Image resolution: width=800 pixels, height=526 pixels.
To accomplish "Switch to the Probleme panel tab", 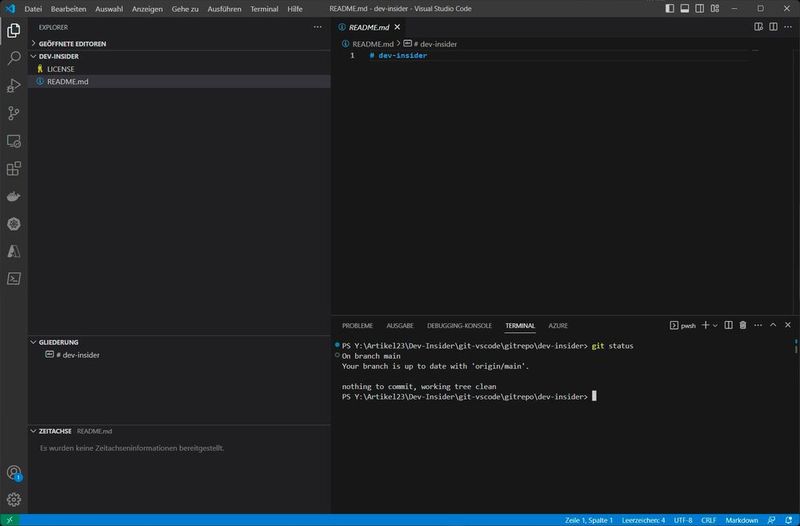I will click(x=358, y=325).
